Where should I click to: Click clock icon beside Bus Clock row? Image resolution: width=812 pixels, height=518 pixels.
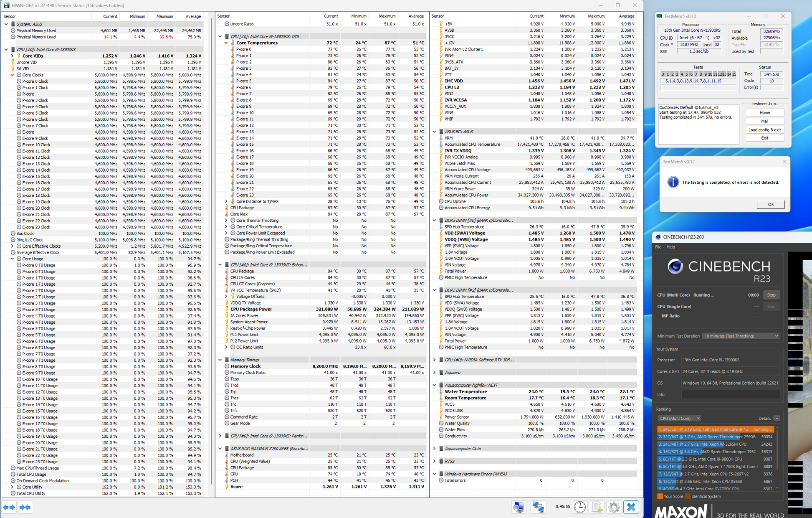[13, 234]
